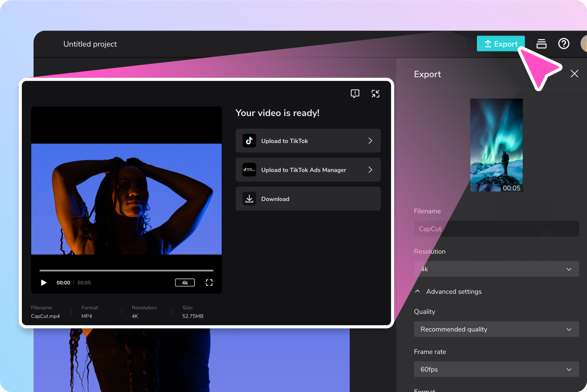Click the chevron on TikTok Ads Manager row
Screen dimensions: 587x392
(x=370, y=170)
